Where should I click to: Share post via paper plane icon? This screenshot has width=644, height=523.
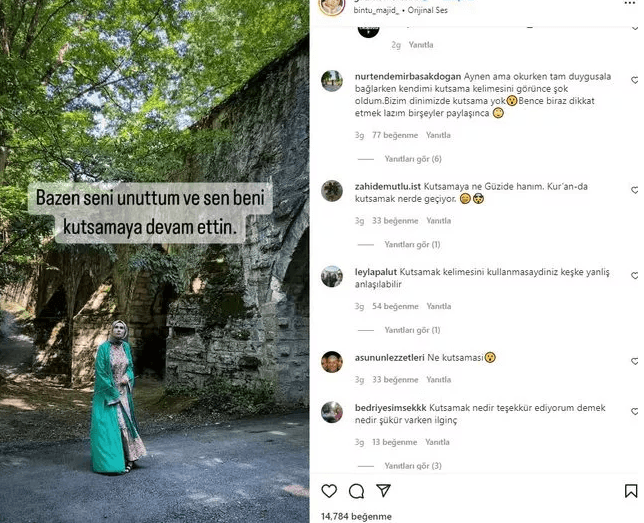(x=383, y=491)
